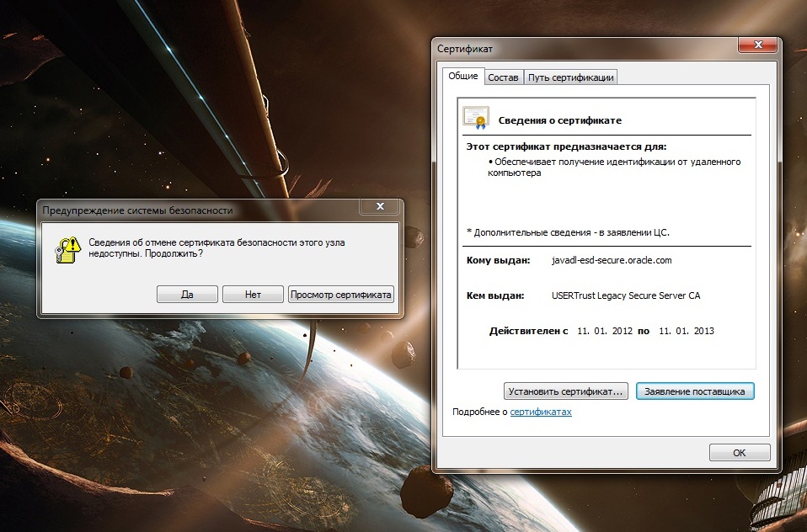The width and height of the screenshot is (807, 532).
Task: Click the Сведения о сертификате heading
Action: [560, 120]
